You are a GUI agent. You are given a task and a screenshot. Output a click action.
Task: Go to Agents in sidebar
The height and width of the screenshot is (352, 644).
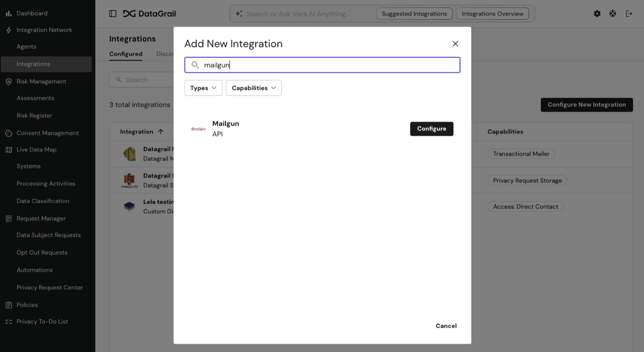pos(26,47)
